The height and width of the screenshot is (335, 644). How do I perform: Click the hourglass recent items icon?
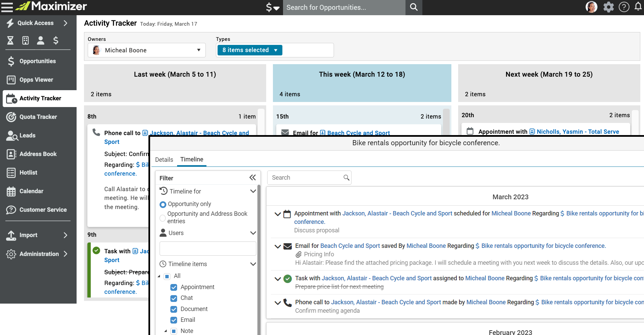point(10,41)
